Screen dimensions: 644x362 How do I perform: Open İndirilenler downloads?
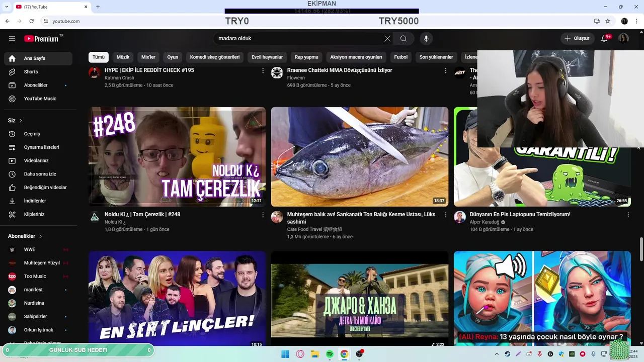38,201
